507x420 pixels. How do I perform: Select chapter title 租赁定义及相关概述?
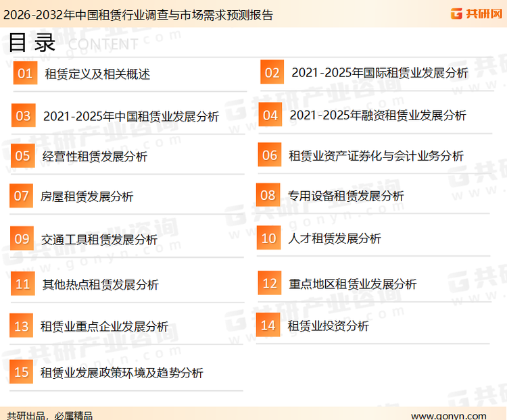(97, 74)
